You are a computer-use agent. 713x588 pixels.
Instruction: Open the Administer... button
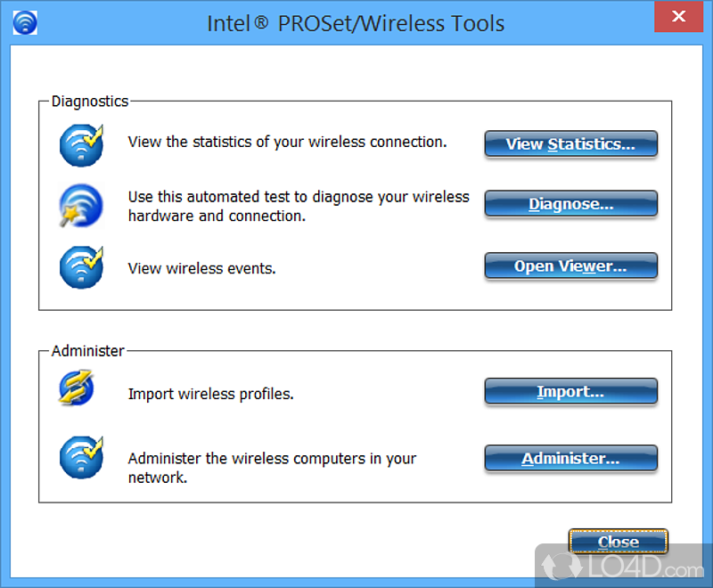pos(571,458)
